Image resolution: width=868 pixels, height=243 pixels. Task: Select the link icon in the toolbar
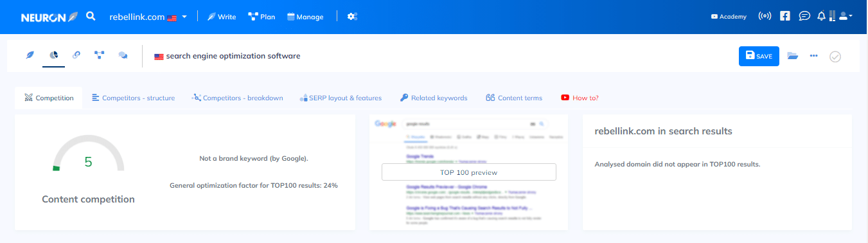(x=76, y=55)
